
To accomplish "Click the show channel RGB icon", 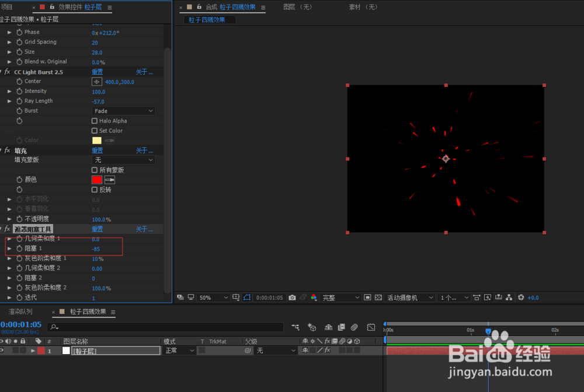I will coord(314,297).
